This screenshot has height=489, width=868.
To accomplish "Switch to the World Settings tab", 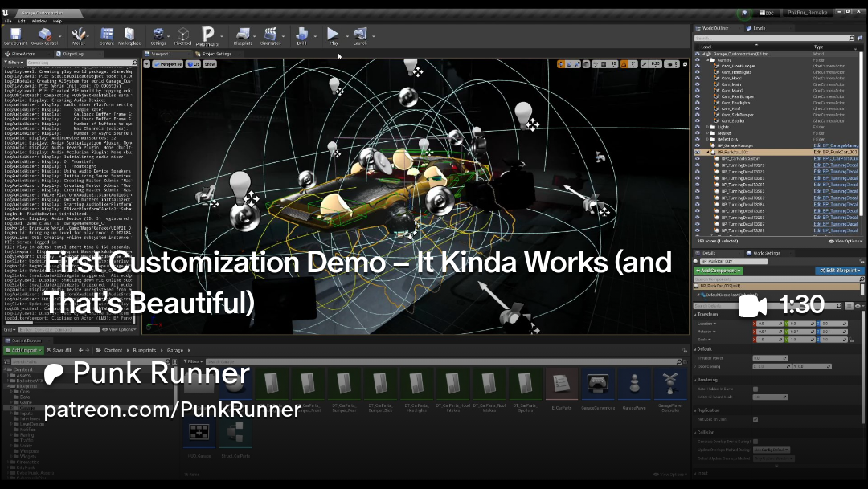I will coord(766,253).
